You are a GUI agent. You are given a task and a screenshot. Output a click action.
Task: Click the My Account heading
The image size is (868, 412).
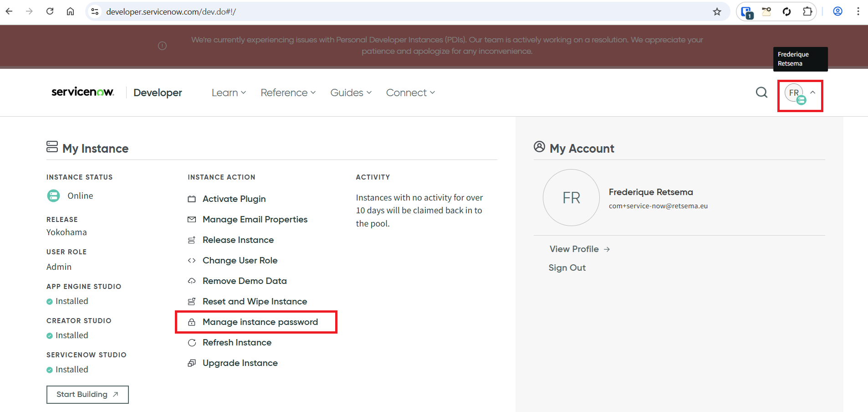click(582, 149)
